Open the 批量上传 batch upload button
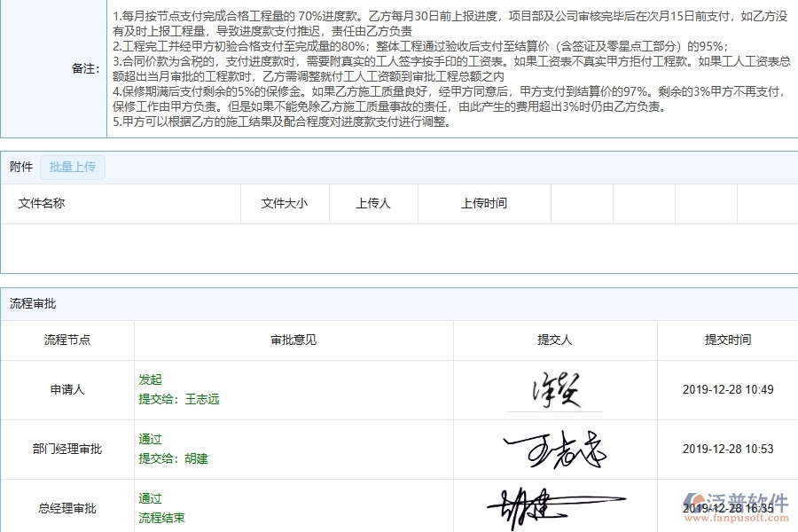Image resolution: width=798 pixels, height=532 pixels. pos(73,167)
